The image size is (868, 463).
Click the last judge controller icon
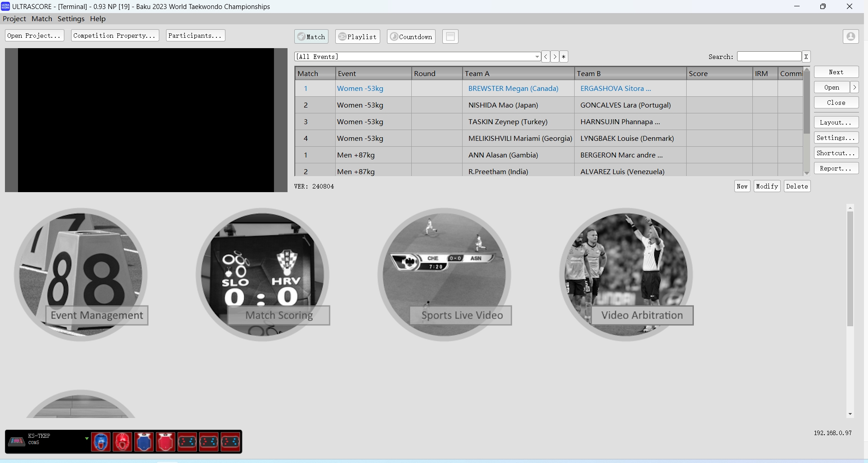[230, 442]
